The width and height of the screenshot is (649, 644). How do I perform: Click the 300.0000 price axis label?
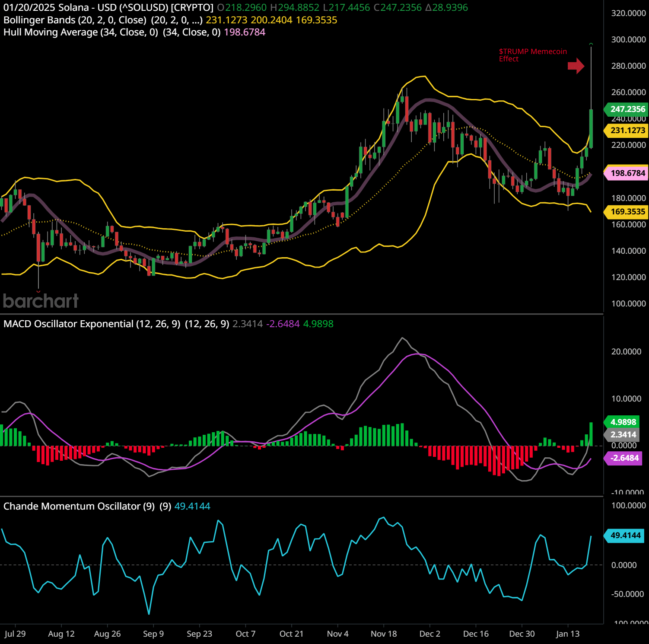tap(629, 39)
